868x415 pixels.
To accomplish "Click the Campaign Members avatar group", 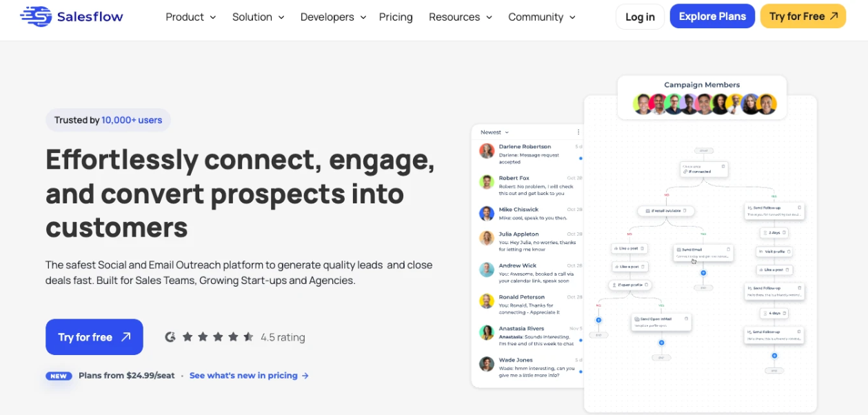I will (x=705, y=104).
